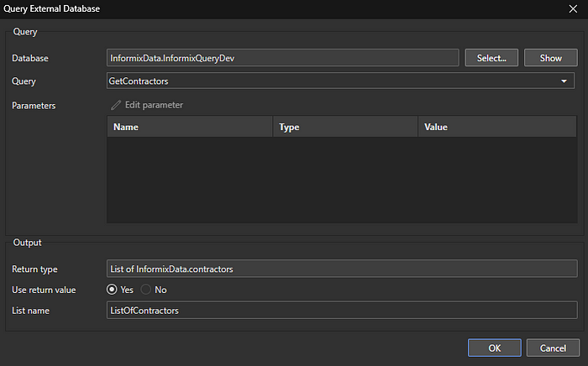Click the Name column header

(x=190, y=127)
